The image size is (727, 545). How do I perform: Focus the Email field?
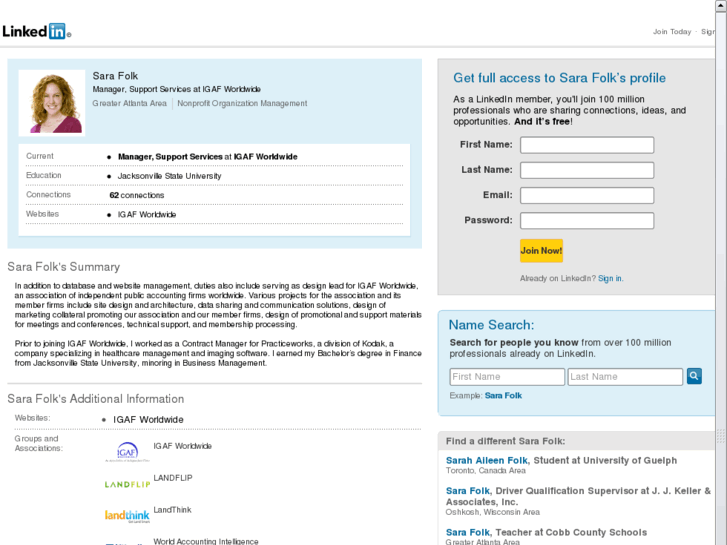(587, 195)
